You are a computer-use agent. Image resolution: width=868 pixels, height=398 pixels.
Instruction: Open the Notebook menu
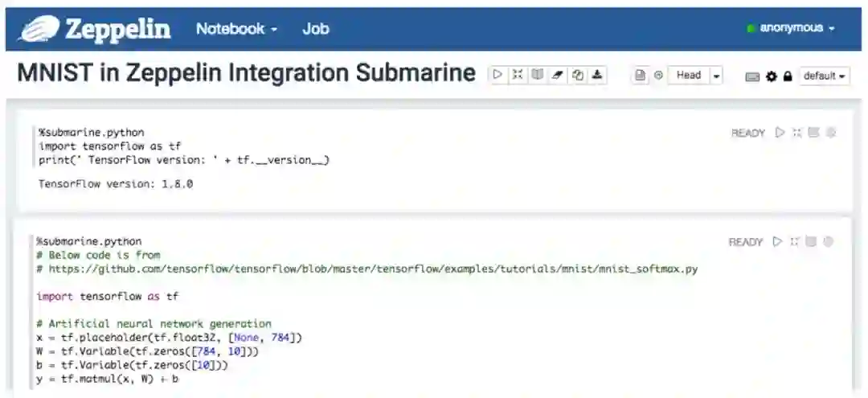click(x=236, y=29)
